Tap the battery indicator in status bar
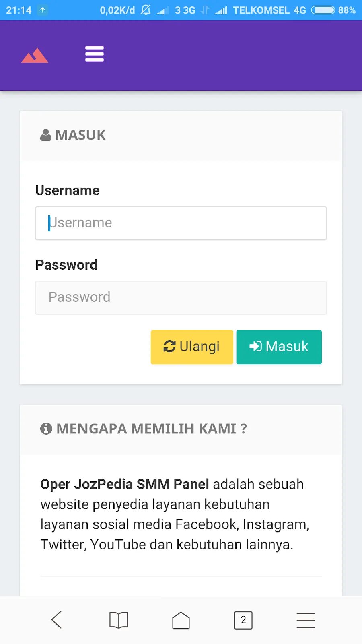362x644 pixels. (323, 10)
